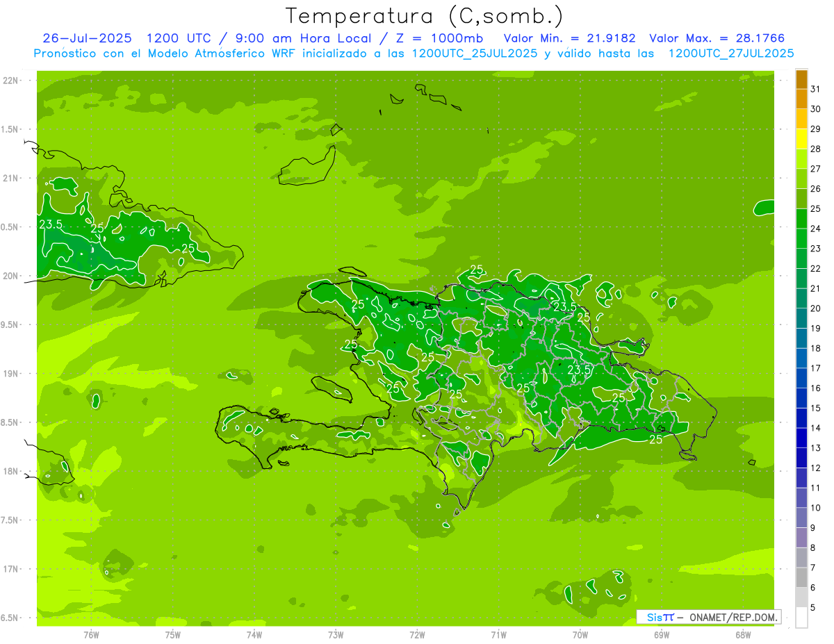
Task: Click the '8.5N' latitude axis label
Action: (x=10, y=422)
